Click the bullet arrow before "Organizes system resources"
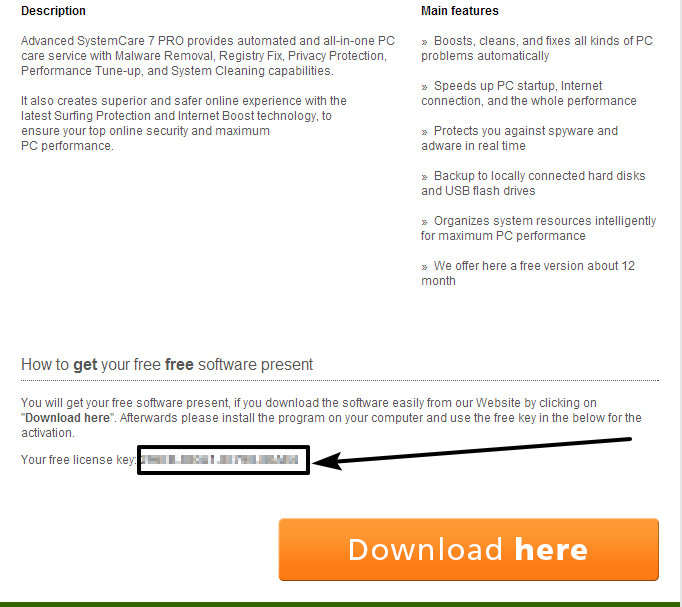 point(425,222)
